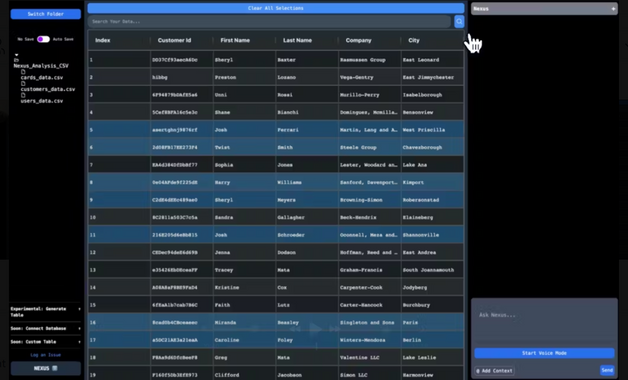Image resolution: width=628 pixels, height=380 pixels.
Task: Collapse the Nexus_Analysis_CSV folder arrow
Action: point(16,55)
